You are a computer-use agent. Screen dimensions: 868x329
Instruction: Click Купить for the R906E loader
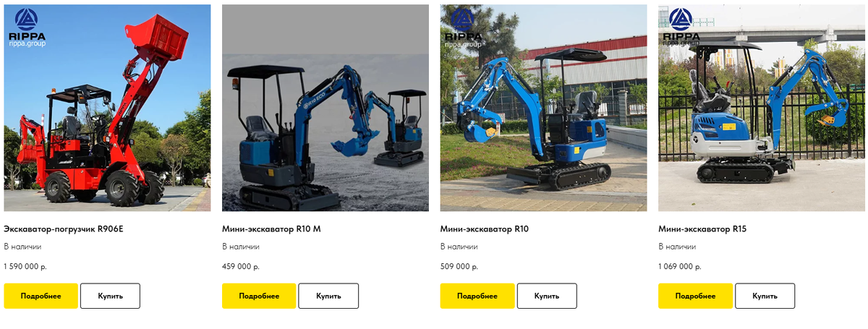tap(110, 296)
